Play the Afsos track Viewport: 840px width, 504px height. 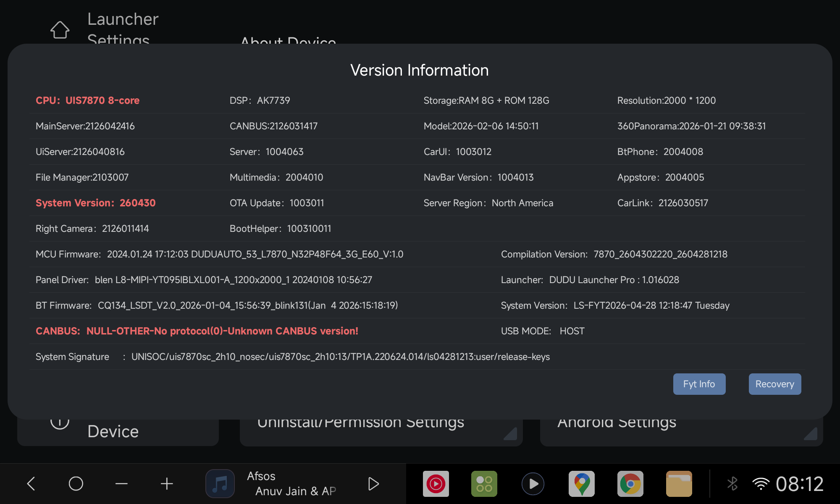click(x=373, y=484)
